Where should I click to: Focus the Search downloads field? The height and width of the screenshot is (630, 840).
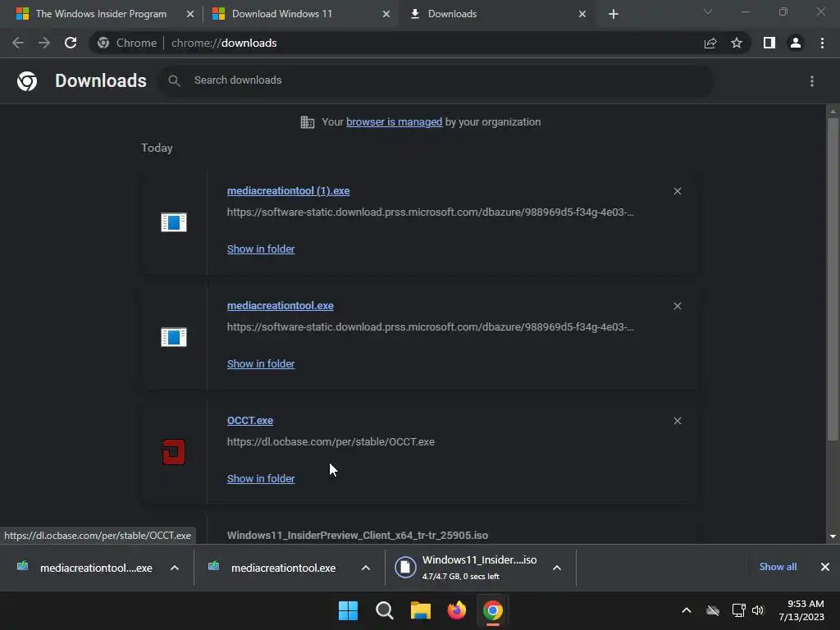point(436,80)
